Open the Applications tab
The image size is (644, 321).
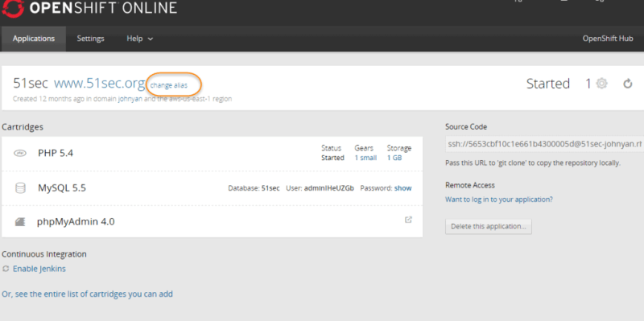34,39
